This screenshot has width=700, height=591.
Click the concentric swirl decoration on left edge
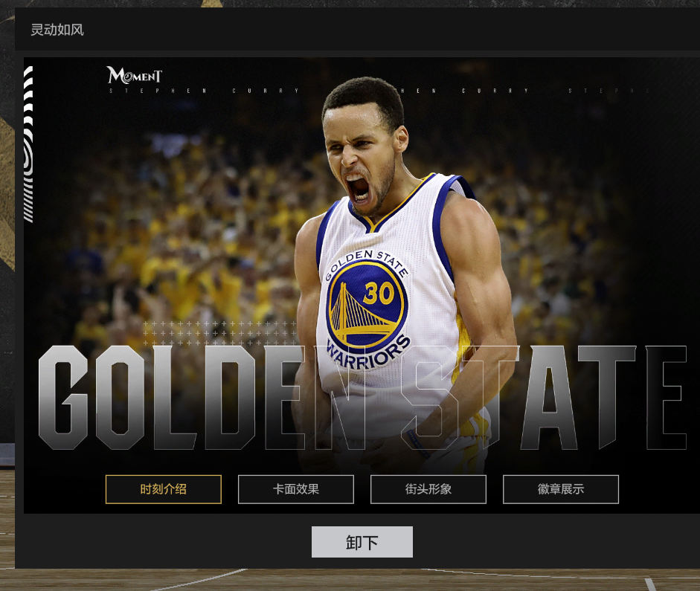pyautogui.click(x=28, y=160)
